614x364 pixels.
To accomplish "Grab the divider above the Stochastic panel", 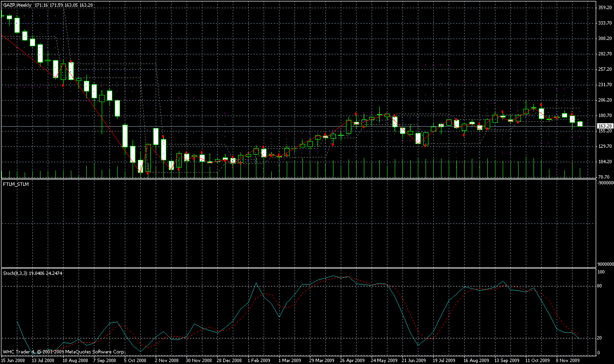I will click(299, 268).
